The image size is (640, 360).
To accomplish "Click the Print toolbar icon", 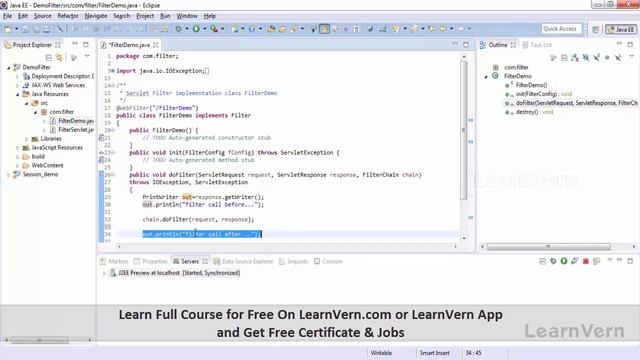I will point(47,29).
